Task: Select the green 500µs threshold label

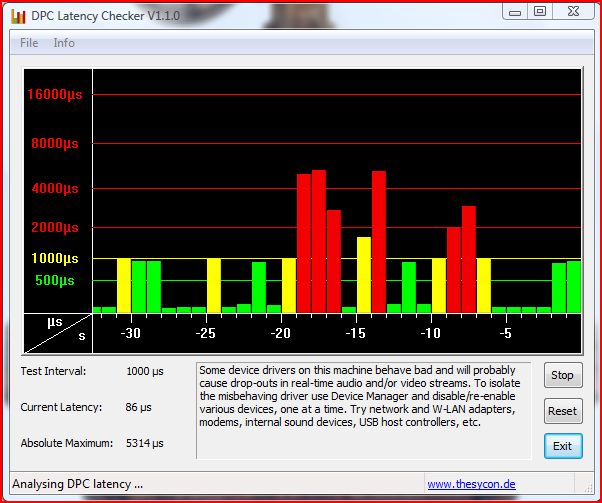Action: (x=56, y=280)
